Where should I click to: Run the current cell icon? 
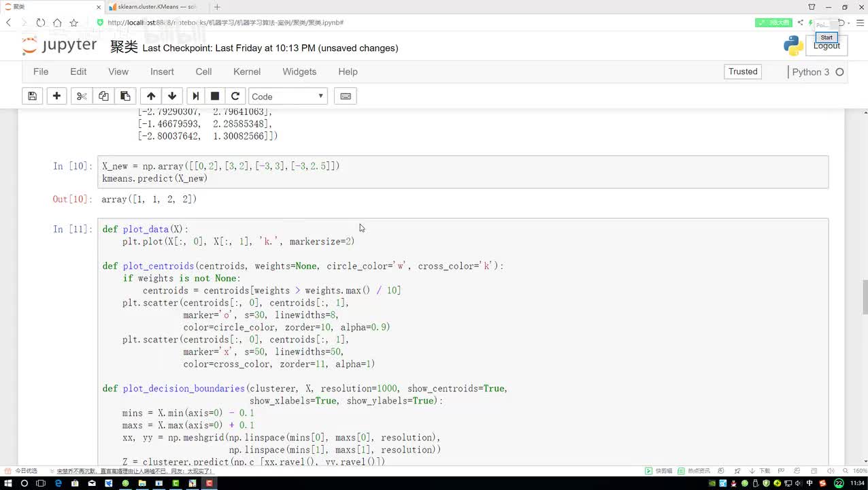point(195,96)
